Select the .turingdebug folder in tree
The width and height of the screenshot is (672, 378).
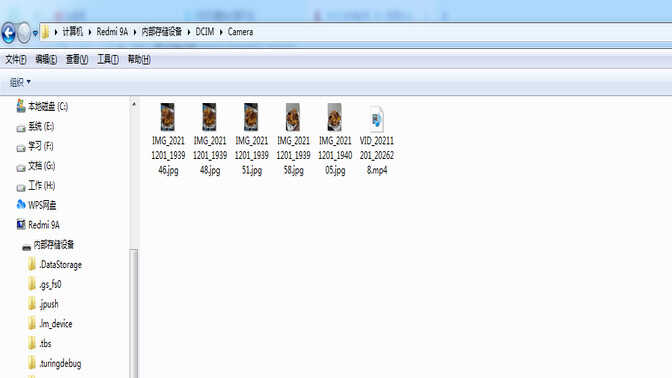tap(60, 363)
